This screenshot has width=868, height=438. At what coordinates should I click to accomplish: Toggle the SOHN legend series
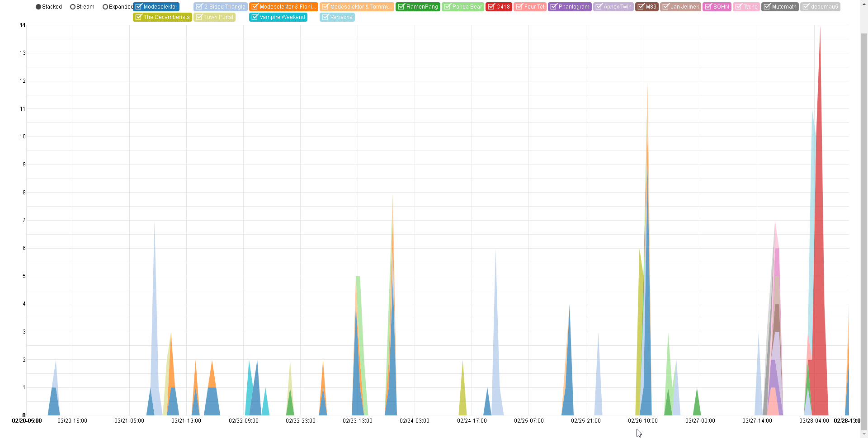[717, 7]
